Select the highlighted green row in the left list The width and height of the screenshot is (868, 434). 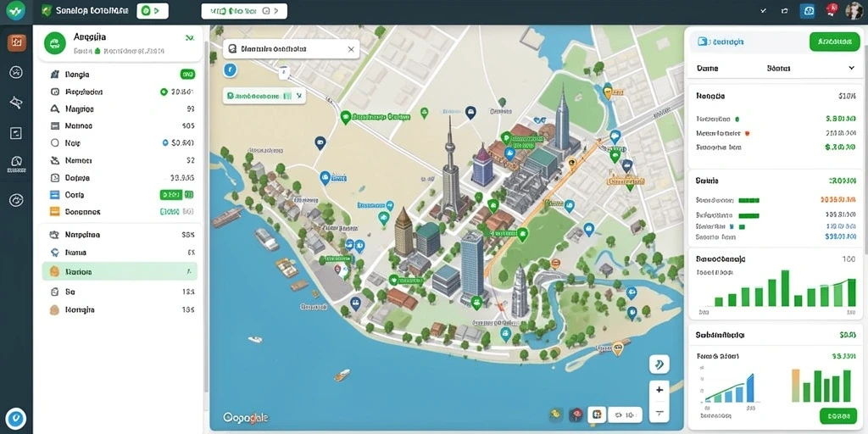click(120, 272)
